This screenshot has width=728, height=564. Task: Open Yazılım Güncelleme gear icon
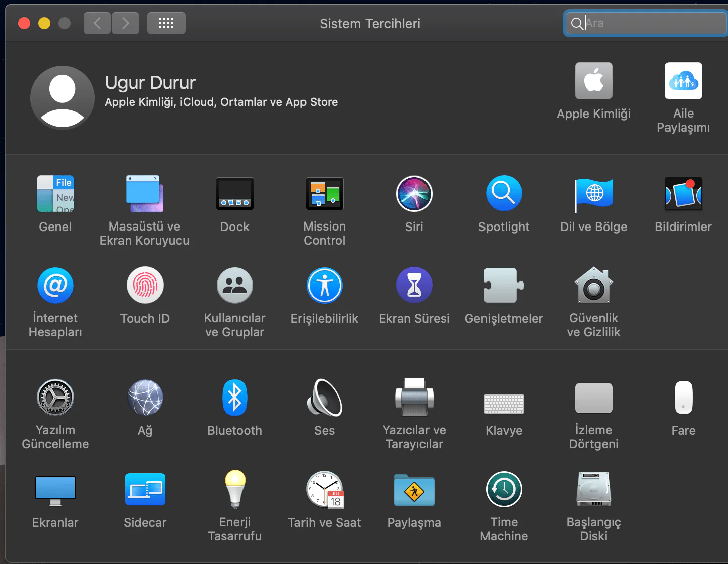55,398
